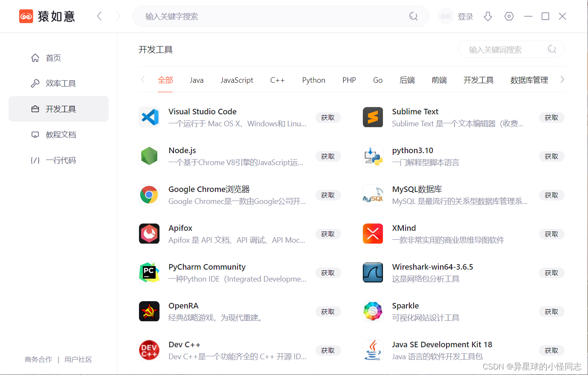This screenshot has height=375, width=588.
Task: Select 开发工具 in the sidebar
Action: point(58,109)
